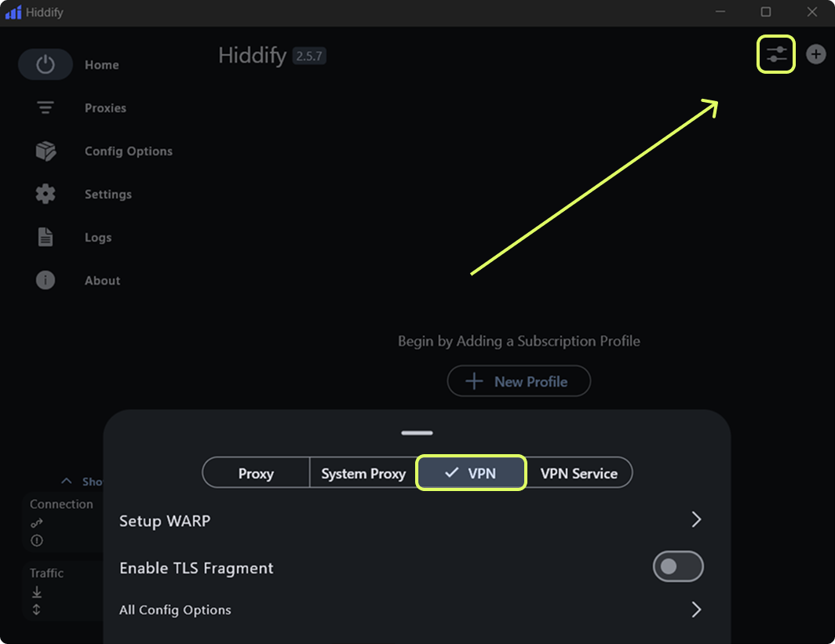The image size is (835, 644).
Task: Select the Proxy mode option
Action: point(256,473)
